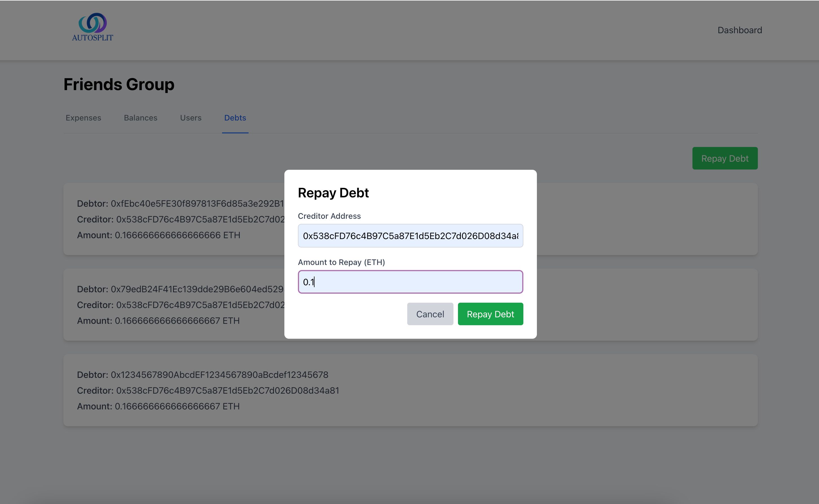
Task: Focus the Creditor Address input field
Action: (x=410, y=236)
